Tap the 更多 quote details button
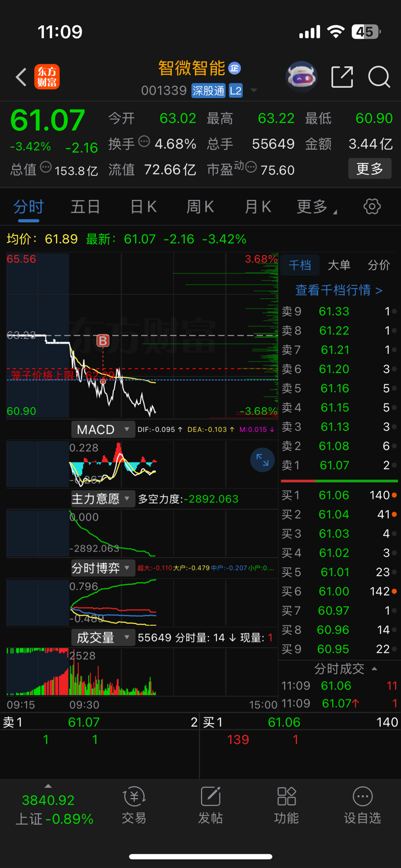The height and width of the screenshot is (868, 401). pos(370,169)
